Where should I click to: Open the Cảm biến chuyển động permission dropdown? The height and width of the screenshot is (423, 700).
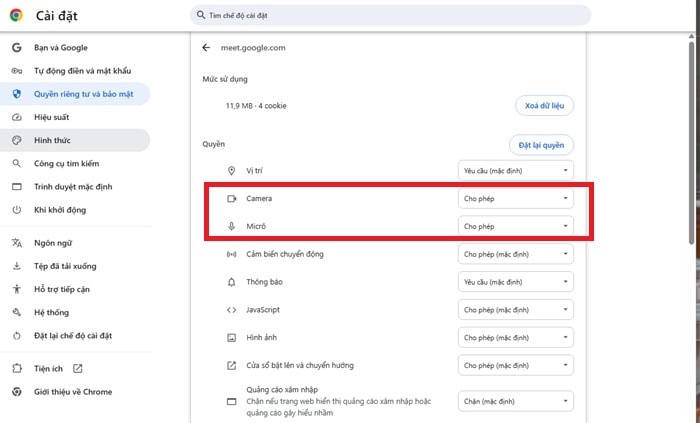(x=516, y=254)
